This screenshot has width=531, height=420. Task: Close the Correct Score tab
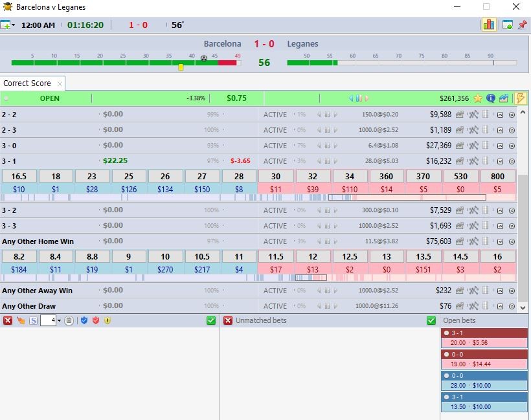60,83
